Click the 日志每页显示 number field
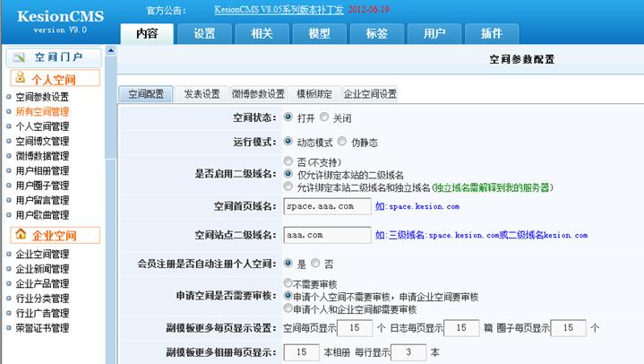644x364 pixels. point(461,328)
